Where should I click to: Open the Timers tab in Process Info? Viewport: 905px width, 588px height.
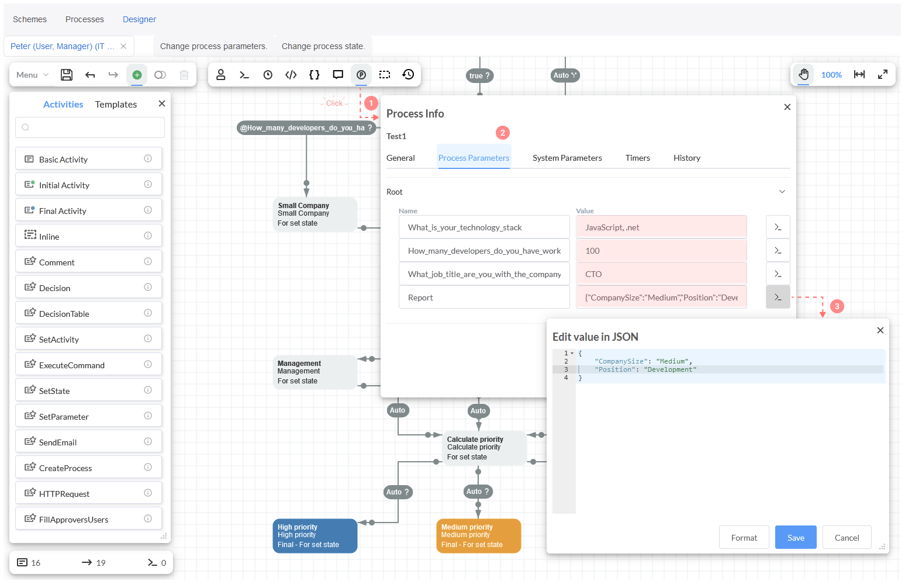tap(637, 158)
